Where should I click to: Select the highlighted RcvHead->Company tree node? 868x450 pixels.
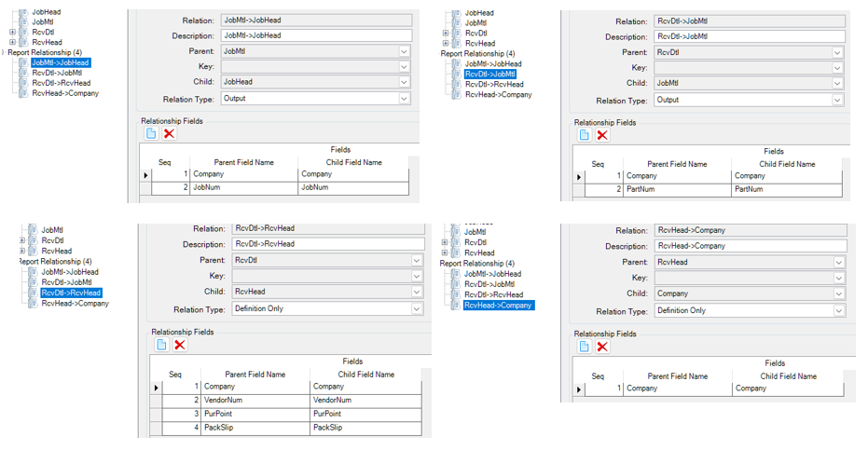[x=499, y=305]
